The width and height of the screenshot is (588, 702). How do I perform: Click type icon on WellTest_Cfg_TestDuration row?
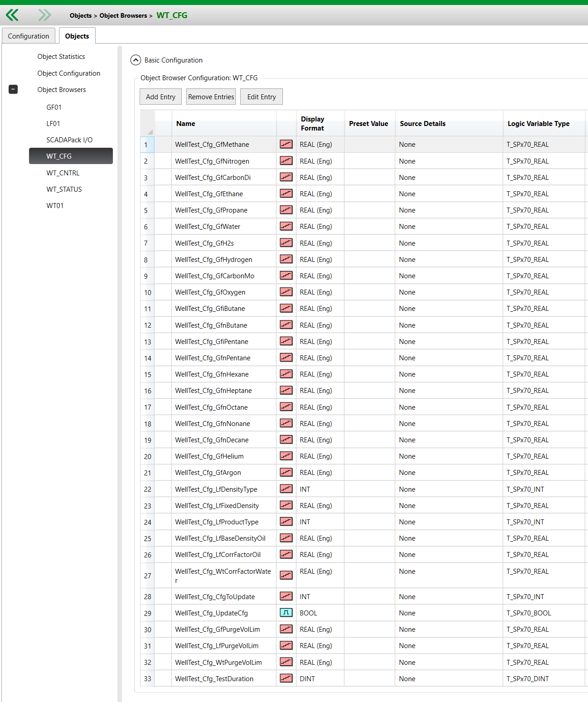(x=286, y=678)
